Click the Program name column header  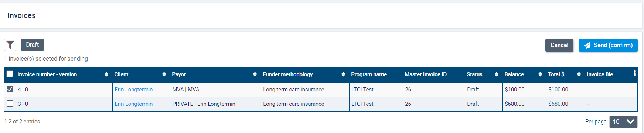click(x=369, y=74)
